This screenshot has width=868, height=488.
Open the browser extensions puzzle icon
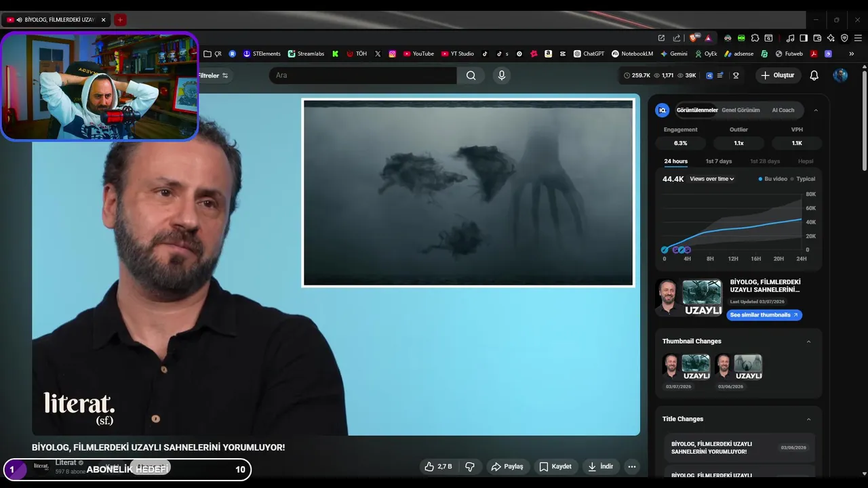[x=755, y=38]
